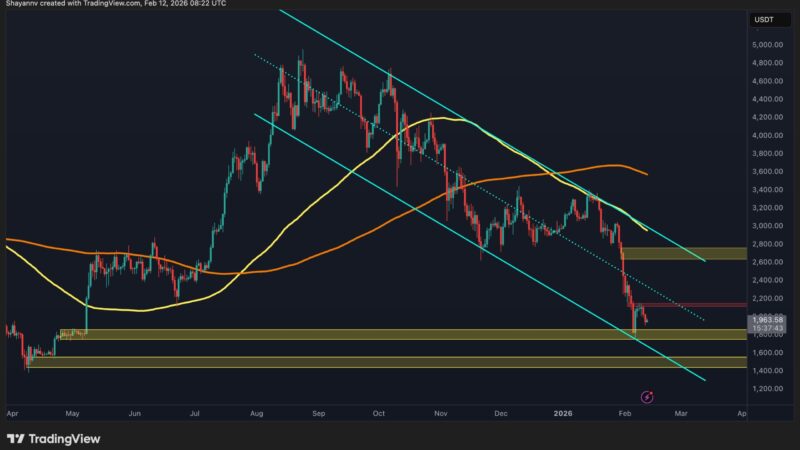Viewport: 800px width, 450px height.
Task: Click the 3,000.00 price axis label
Action: 767,226
